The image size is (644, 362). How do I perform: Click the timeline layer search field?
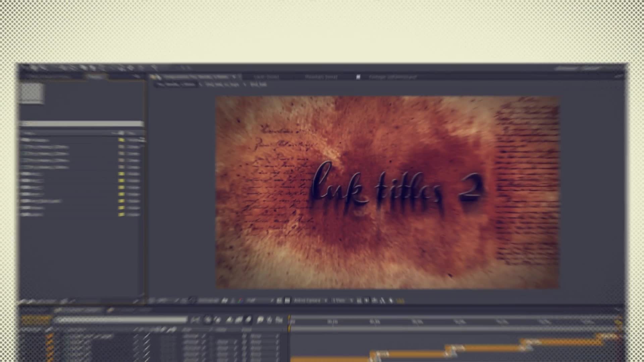(121, 320)
